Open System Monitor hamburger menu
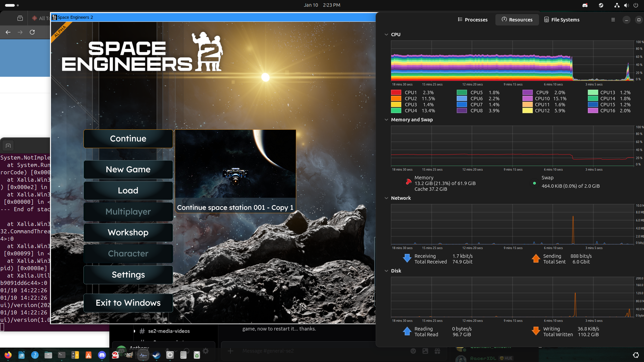The height and width of the screenshot is (362, 644). pyautogui.click(x=613, y=20)
